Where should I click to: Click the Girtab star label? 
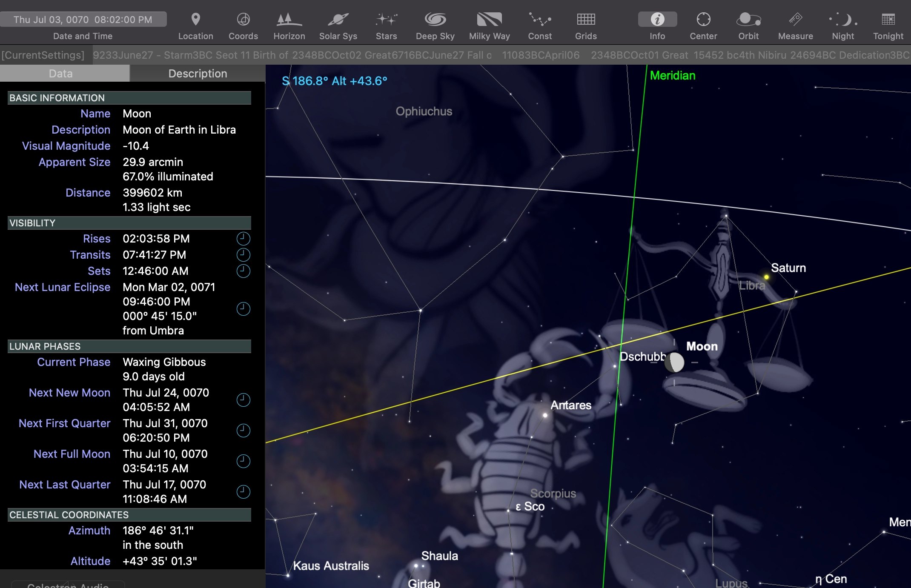tap(424, 583)
